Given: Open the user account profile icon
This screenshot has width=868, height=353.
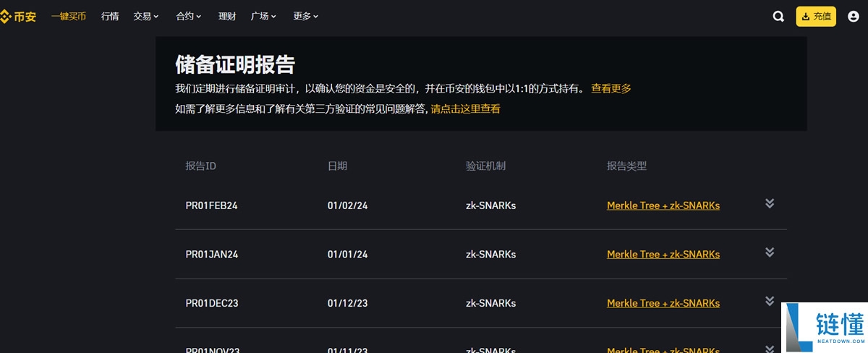Looking at the screenshot, I should [x=853, y=17].
